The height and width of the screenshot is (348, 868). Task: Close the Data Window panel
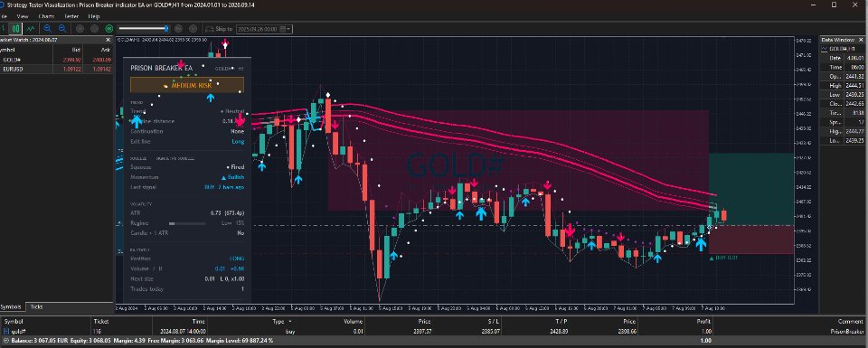pos(862,40)
